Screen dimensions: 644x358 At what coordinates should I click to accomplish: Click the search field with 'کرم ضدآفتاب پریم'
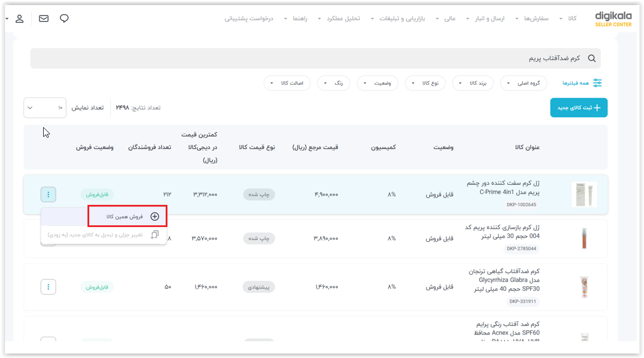click(316, 58)
